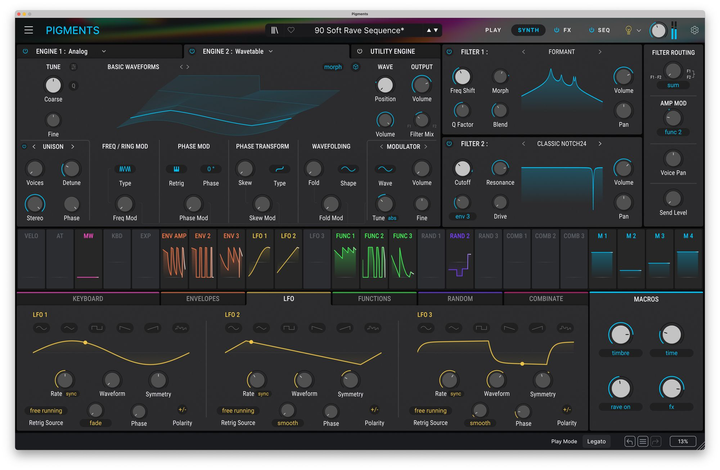Viewport: 720px width, 470px height.
Task: Toggle Engine 2 power button
Action: (x=192, y=51)
